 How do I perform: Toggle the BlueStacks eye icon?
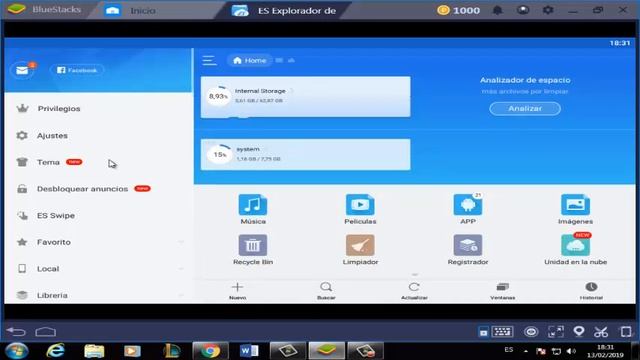[x=531, y=332]
